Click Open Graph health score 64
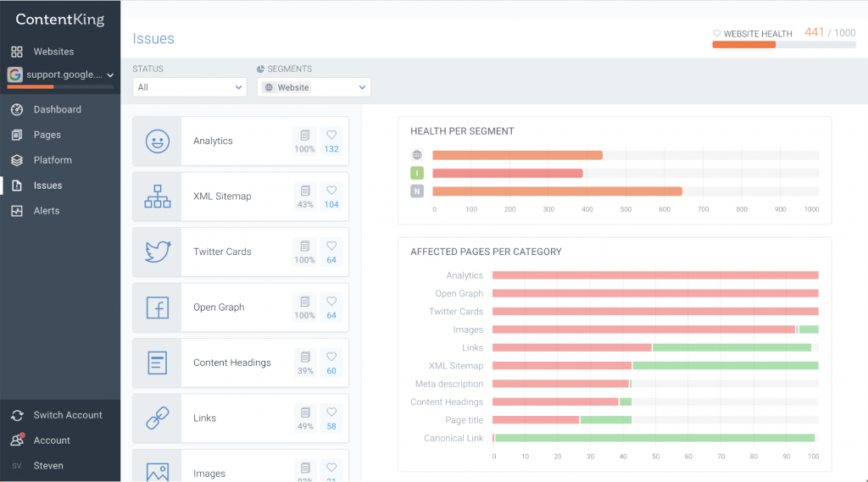The height and width of the screenshot is (482, 868). [x=331, y=307]
